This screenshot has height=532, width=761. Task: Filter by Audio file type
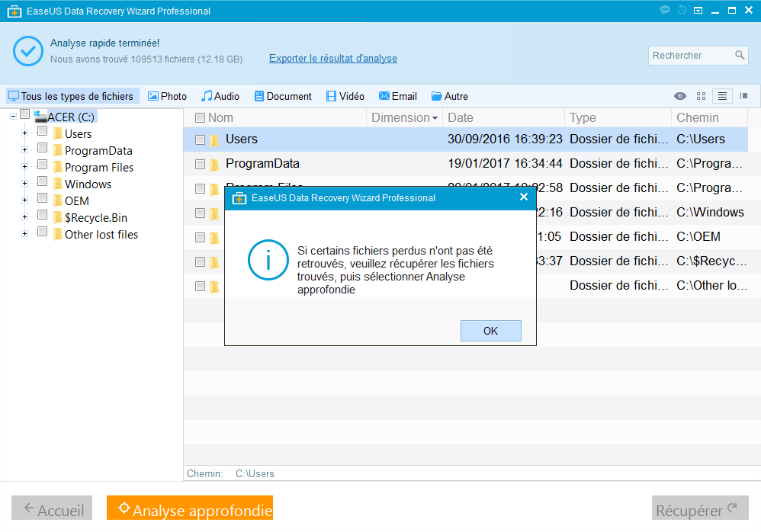click(x=220, y=96)
